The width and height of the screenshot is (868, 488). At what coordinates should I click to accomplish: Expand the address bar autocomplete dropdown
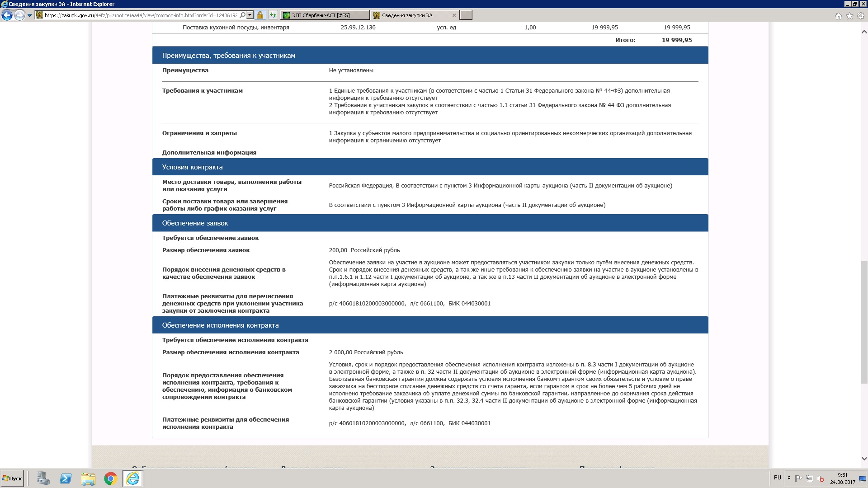click(250, 15)
